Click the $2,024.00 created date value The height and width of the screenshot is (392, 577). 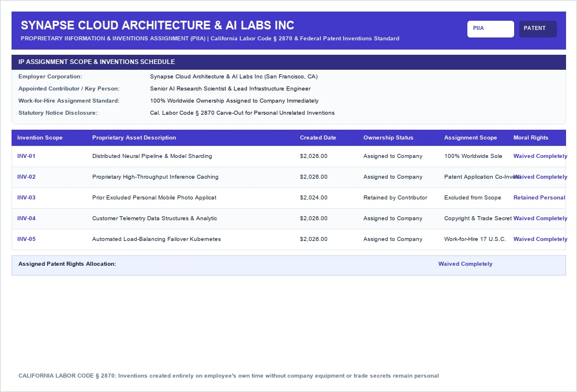click(313, 198)
